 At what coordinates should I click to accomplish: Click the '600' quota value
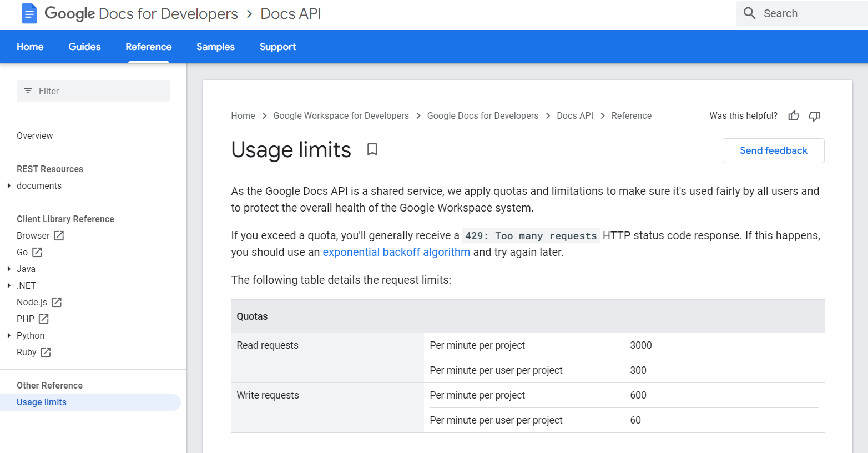pyautogui.click(x=638, y=395)
